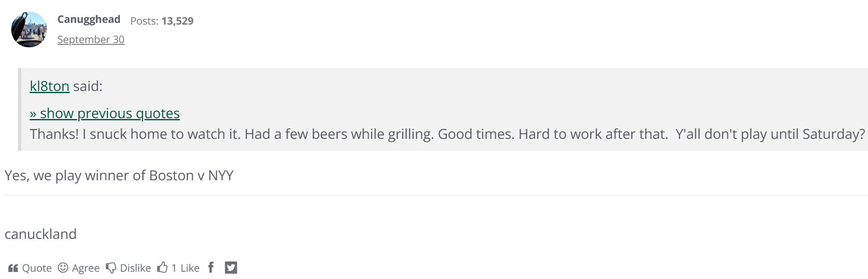
Task: Share post via Twitter icon
Action: tap(231, 268)
